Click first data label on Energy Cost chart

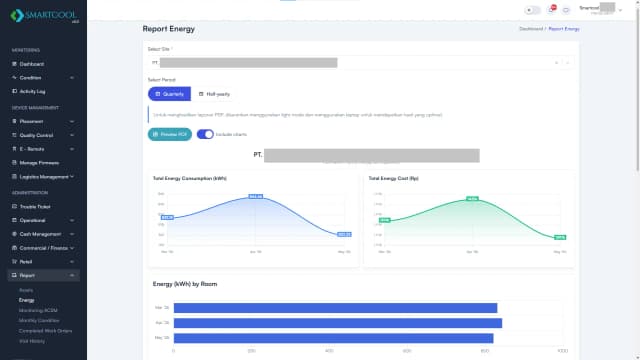(x=384, y=220)
